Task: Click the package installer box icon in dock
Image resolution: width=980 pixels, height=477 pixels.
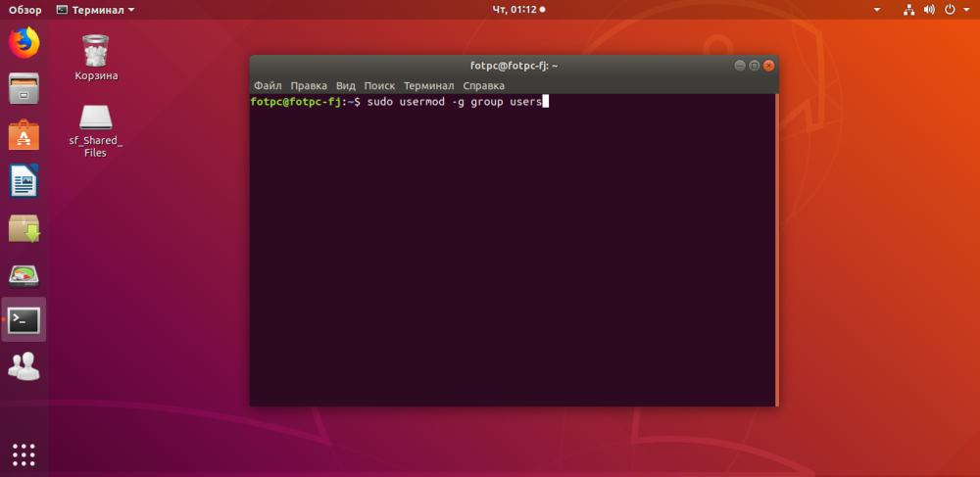Action: click(24, 228)
